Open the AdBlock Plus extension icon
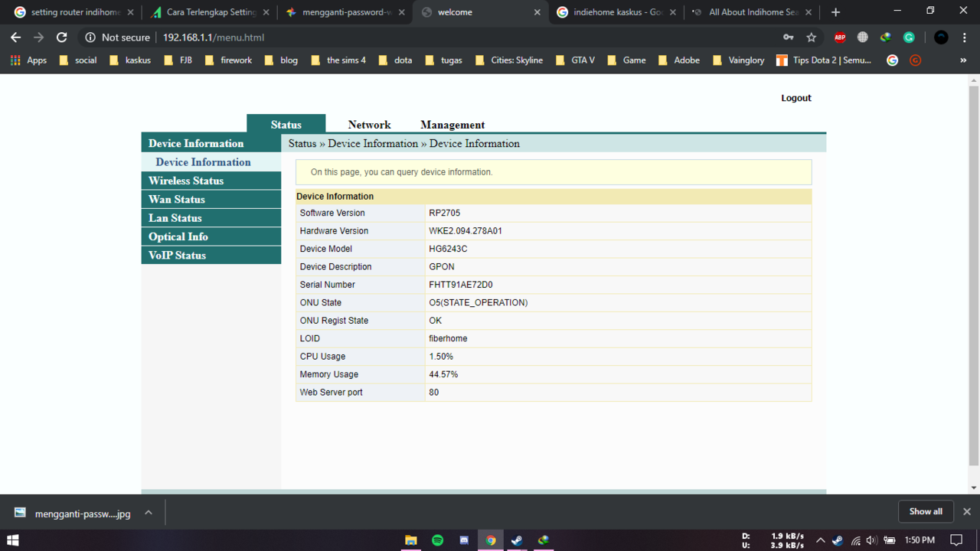The image size is (980, 551). (x=840, y=37)
